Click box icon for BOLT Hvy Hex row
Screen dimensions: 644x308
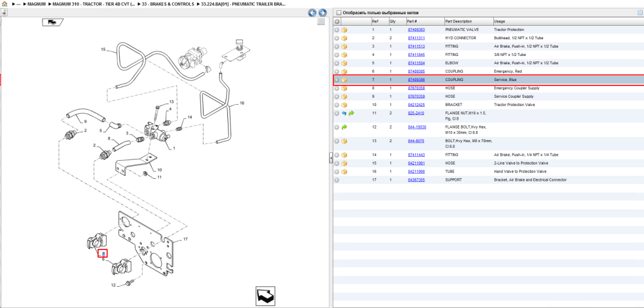pos(345,141)
